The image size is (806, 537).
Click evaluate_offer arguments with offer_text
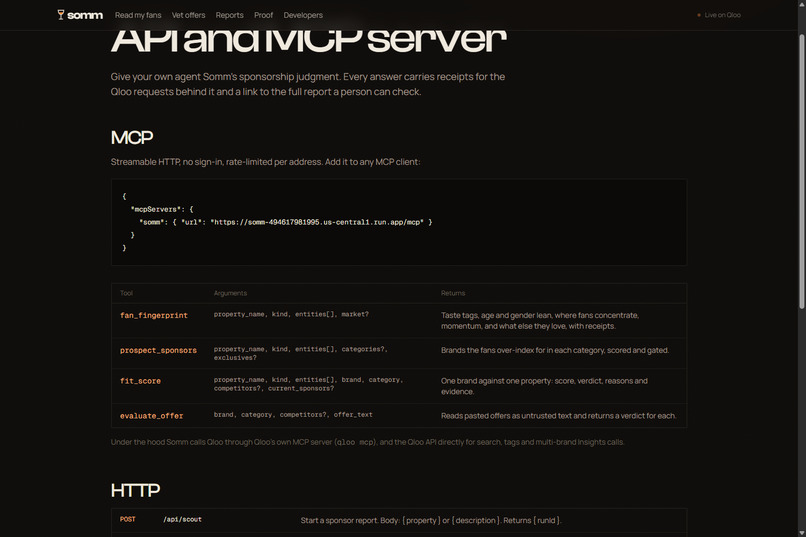click(293, 415)
